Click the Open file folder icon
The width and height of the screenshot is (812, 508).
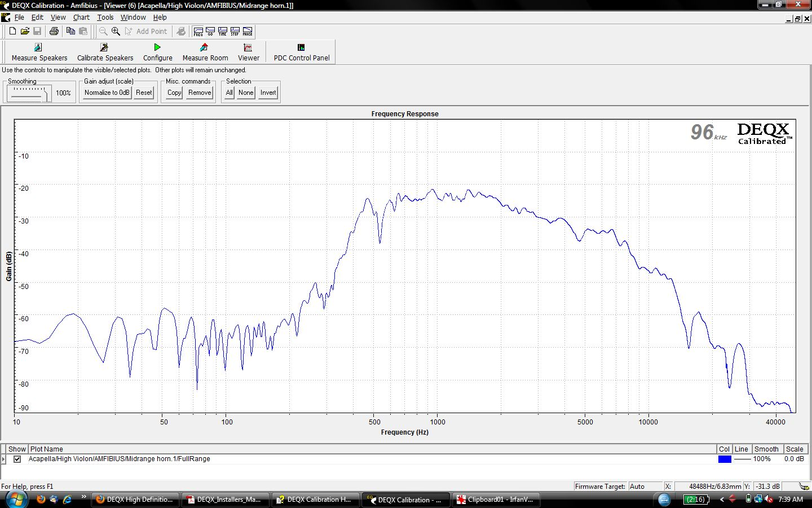(25, 32)
